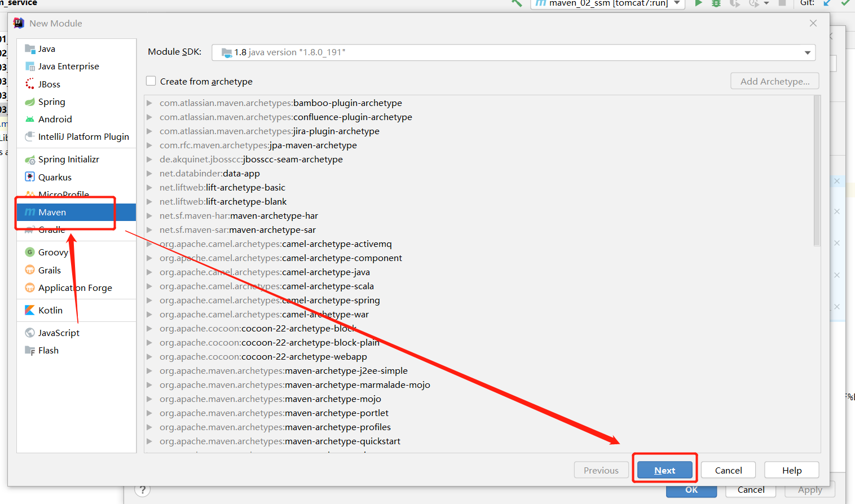The width and height of the screenshot is (855, 504).
Task: Expand jbosscc-seam-archetype node
Action: pos(149,160)
